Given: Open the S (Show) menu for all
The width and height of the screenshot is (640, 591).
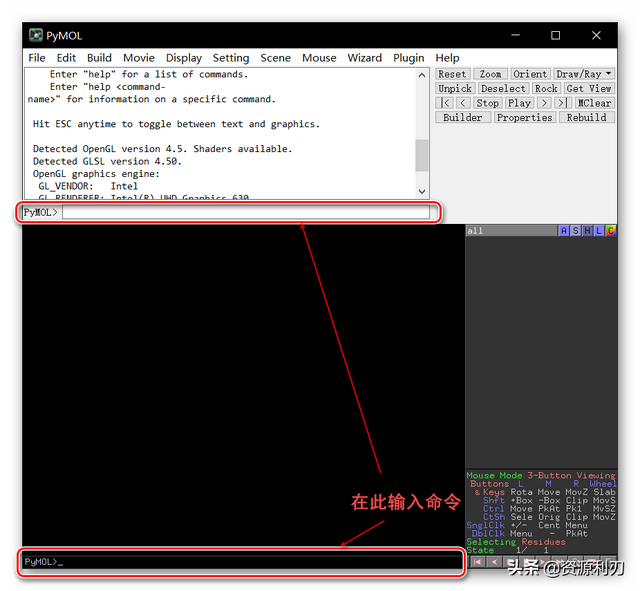Looking at the screenshot, I should click(576, 231).
